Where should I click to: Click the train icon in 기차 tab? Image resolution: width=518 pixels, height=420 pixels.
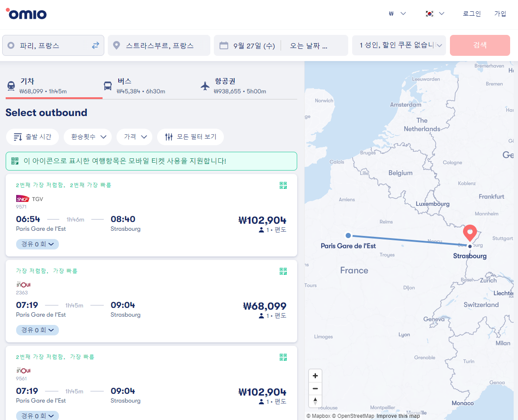[x=11, y=86]
